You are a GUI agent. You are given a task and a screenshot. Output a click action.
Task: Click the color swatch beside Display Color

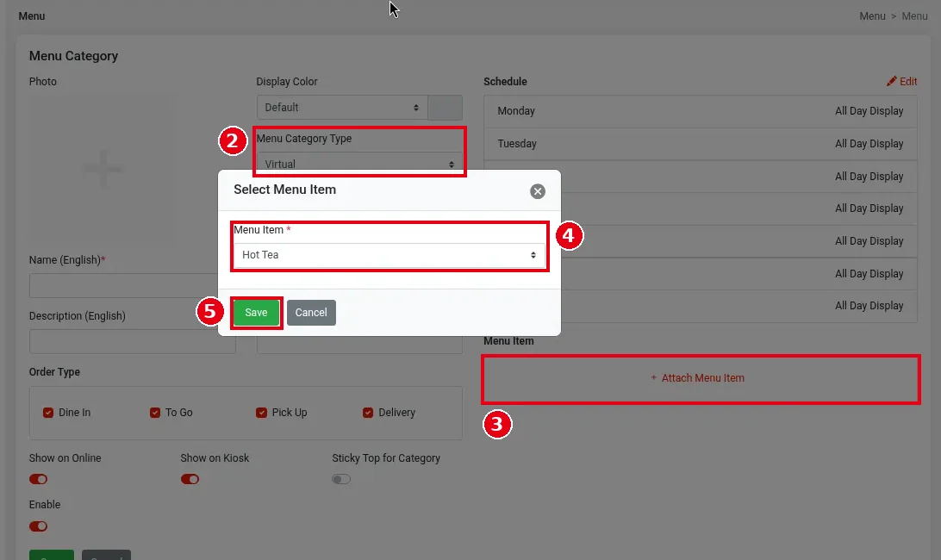445,108
